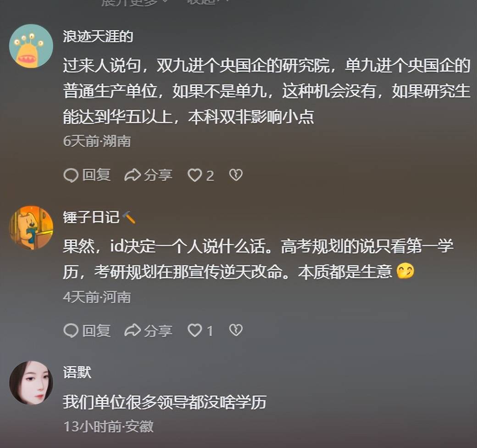Click the comment text about 领导都没啥学历
The width and height of the screenshot is (477, 448).
[x=165, y=403]
